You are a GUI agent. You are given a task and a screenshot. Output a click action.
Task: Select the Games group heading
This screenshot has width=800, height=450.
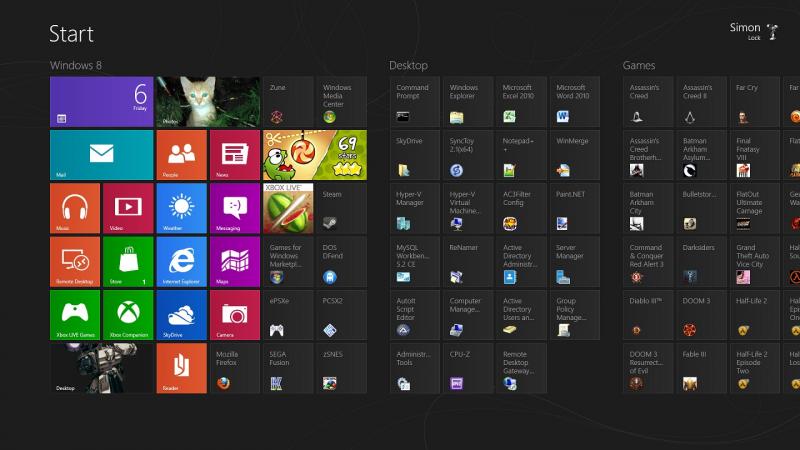click(639, 65)
